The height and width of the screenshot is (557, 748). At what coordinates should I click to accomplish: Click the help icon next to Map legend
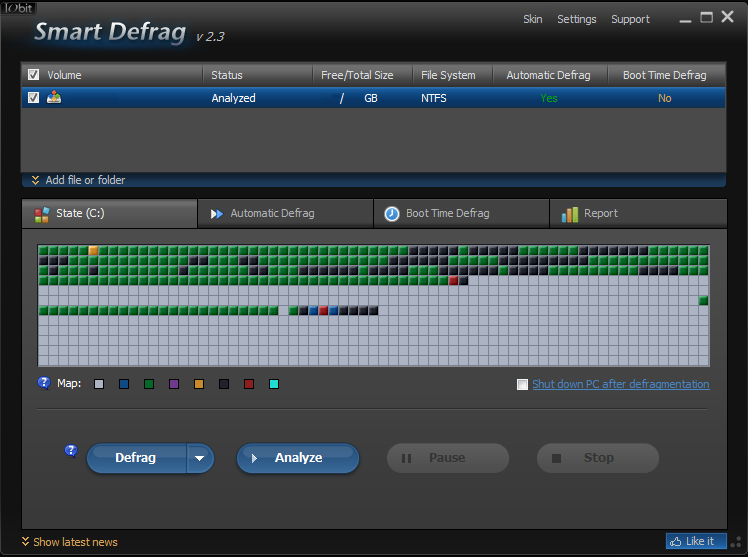tap(44, 382)
